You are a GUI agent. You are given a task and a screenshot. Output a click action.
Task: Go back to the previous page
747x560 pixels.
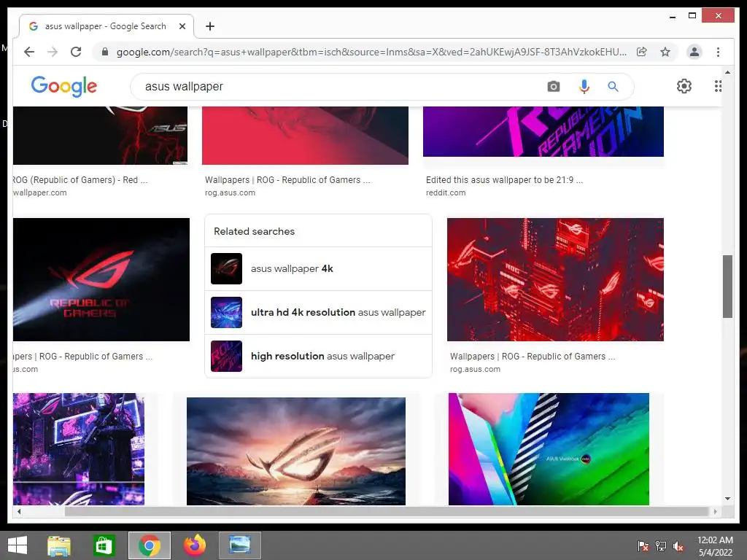[x=29, y=52]
